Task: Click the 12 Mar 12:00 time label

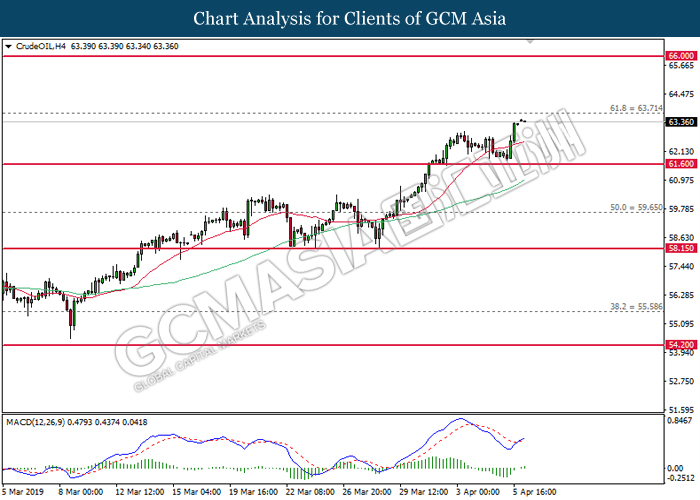Action: tap(140, 492)
